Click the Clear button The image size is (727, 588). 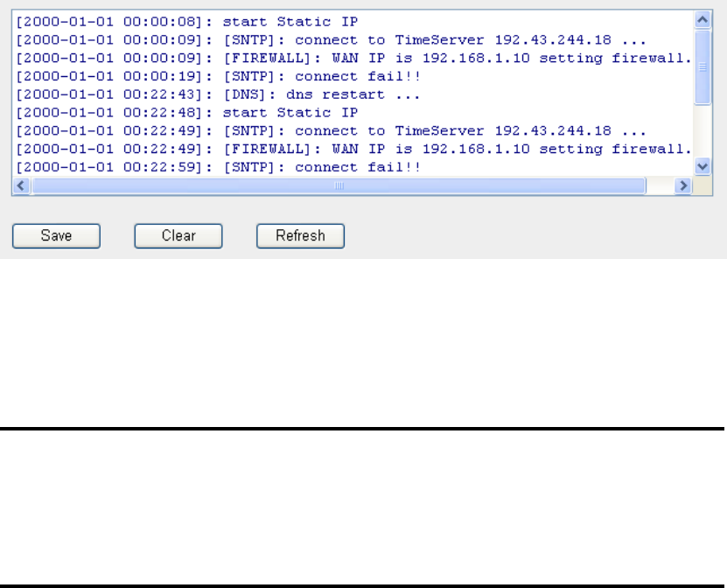(x=178, y=236)
